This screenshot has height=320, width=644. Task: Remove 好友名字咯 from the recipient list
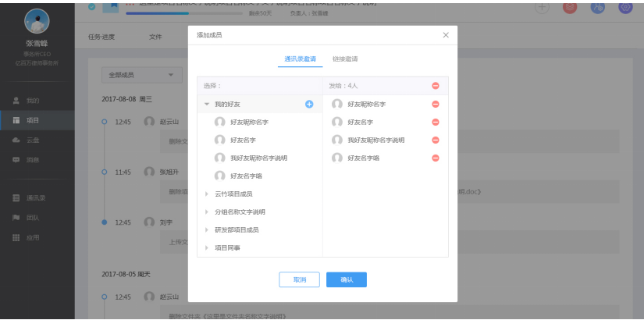point(436,158)
